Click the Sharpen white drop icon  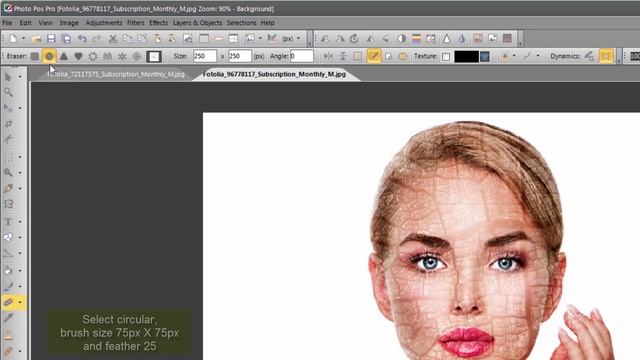click(447, 39)
